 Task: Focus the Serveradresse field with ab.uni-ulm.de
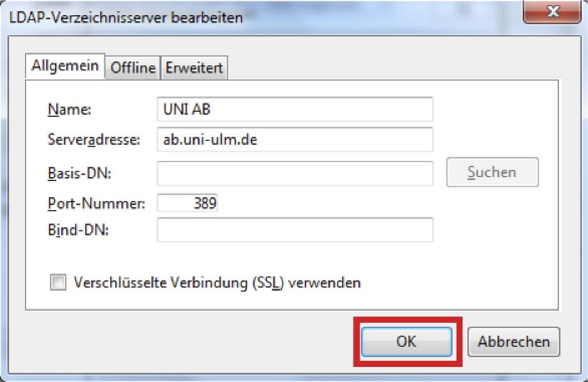[x=295, y=140]
